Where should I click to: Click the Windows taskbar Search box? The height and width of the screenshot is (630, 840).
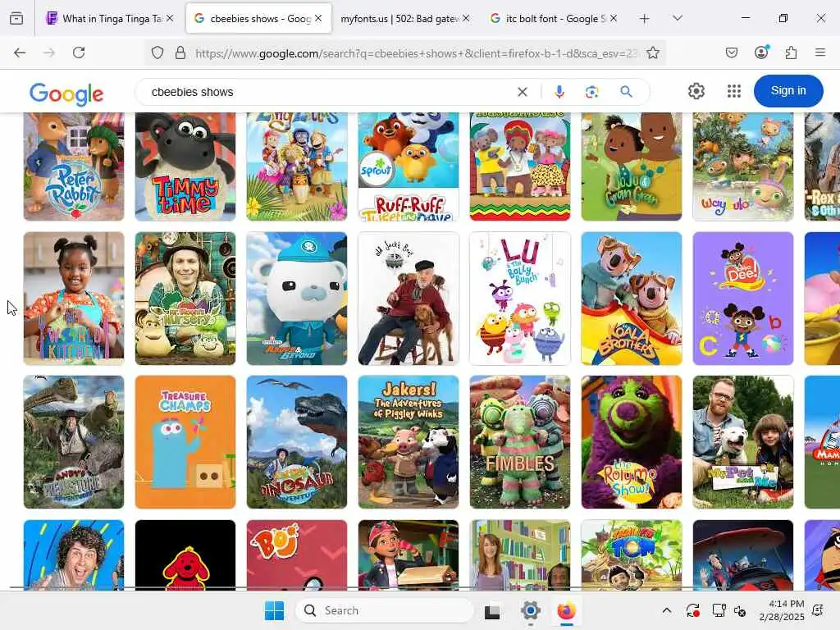[385, 610]
